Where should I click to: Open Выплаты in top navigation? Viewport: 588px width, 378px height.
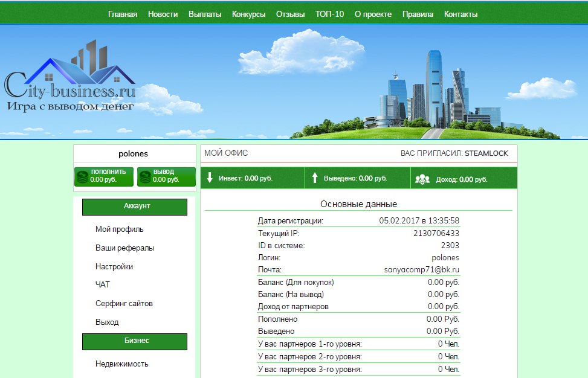(x=205, y=14)
